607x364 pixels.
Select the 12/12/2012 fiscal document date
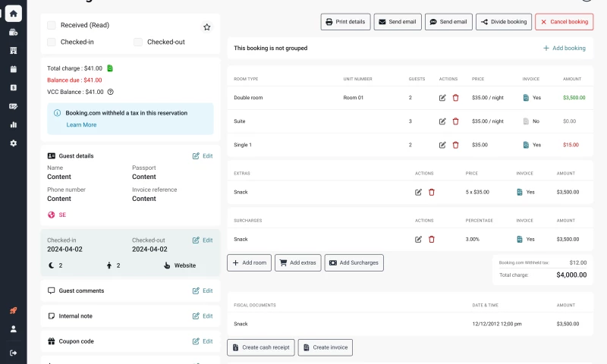pos(497,324)
